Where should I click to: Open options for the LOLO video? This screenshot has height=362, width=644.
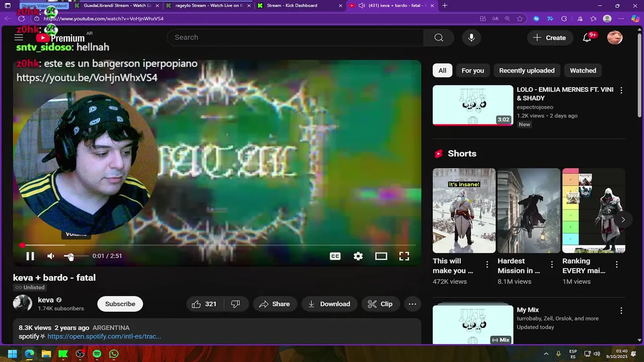click(x=621, y=90)
